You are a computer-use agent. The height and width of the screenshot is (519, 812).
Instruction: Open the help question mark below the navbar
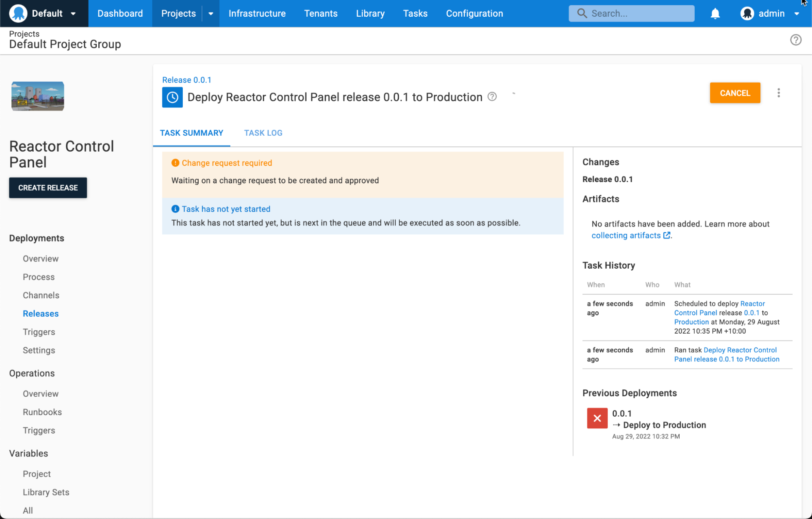point(796,40)
